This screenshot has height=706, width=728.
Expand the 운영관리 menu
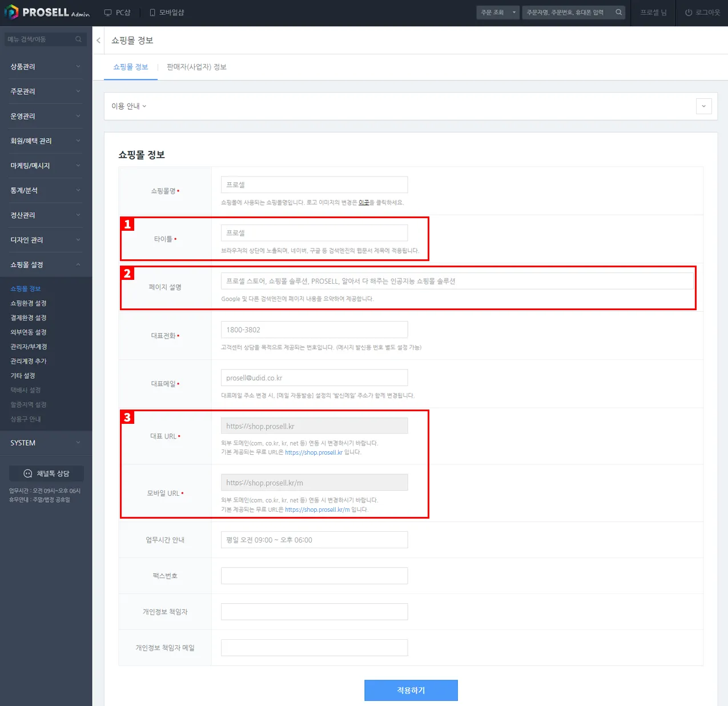point(46,116)
